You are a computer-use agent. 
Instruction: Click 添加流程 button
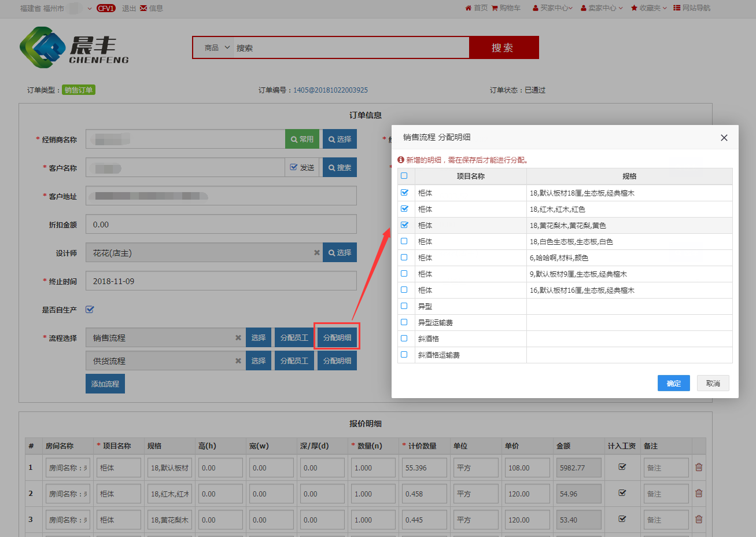pyautogui.click(x=105, y=384)
